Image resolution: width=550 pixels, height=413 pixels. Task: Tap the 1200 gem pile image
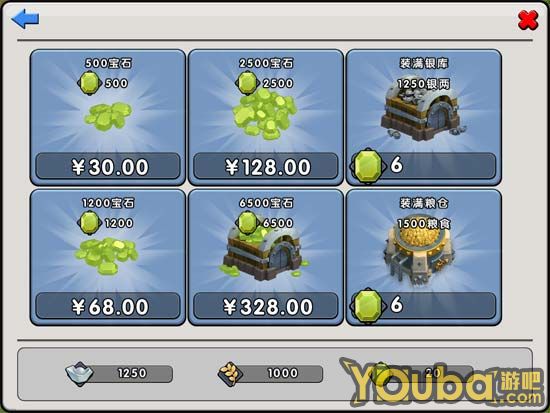[106, 255]
